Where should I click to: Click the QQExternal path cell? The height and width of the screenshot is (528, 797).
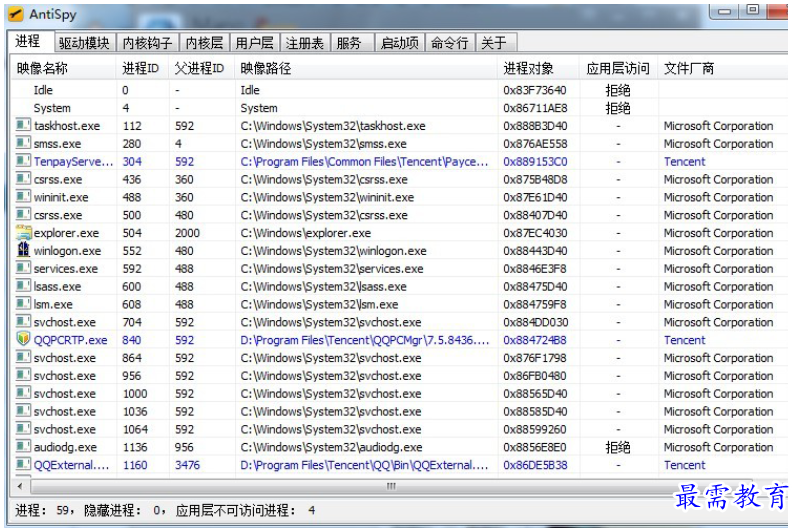[x=364, y=465]
